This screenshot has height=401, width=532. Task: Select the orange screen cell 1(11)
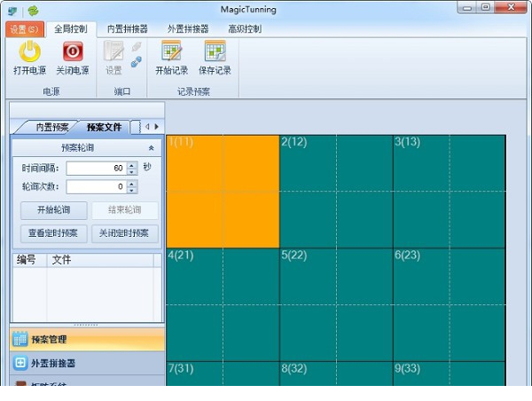(223, 191)
